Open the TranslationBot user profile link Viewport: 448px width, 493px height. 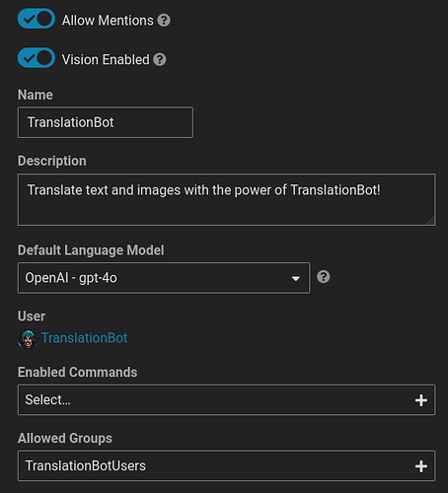point(84,338)
